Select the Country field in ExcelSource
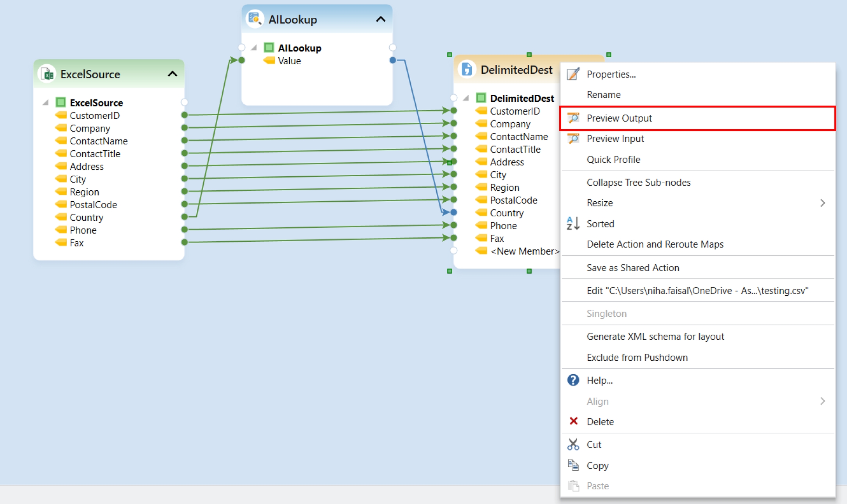Image resolution: width=847 pixels, height=504 pixels. point(86,217)
